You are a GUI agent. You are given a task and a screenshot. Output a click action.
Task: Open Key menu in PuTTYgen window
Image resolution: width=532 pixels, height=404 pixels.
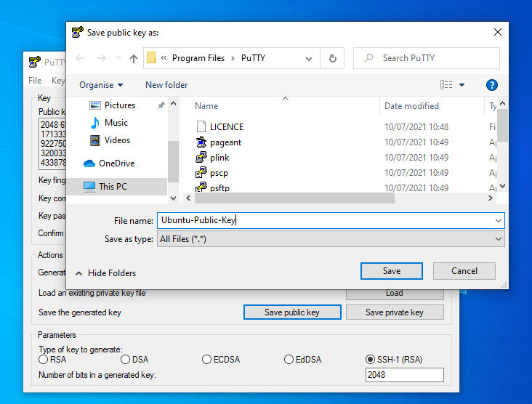57,81
